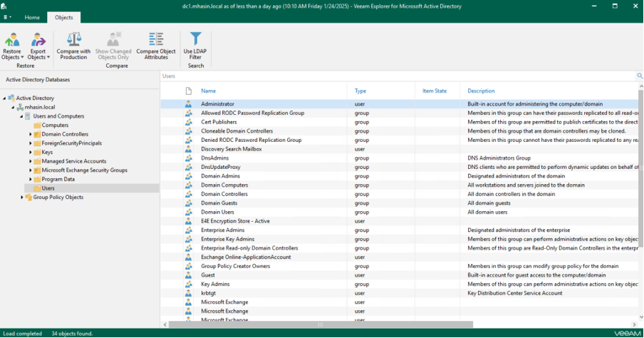Click the Restore Objects ribbon icon

click(x=12, y=40)
